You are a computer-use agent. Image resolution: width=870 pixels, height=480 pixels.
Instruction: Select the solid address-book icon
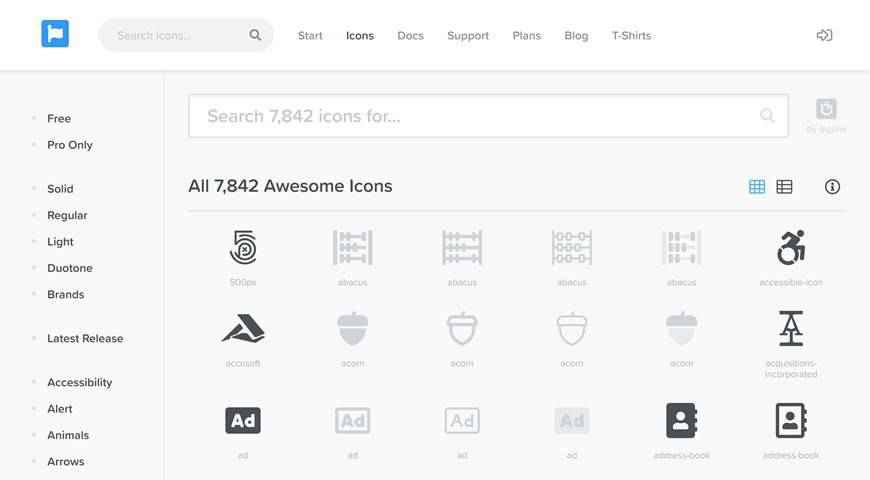coord(681,421)
